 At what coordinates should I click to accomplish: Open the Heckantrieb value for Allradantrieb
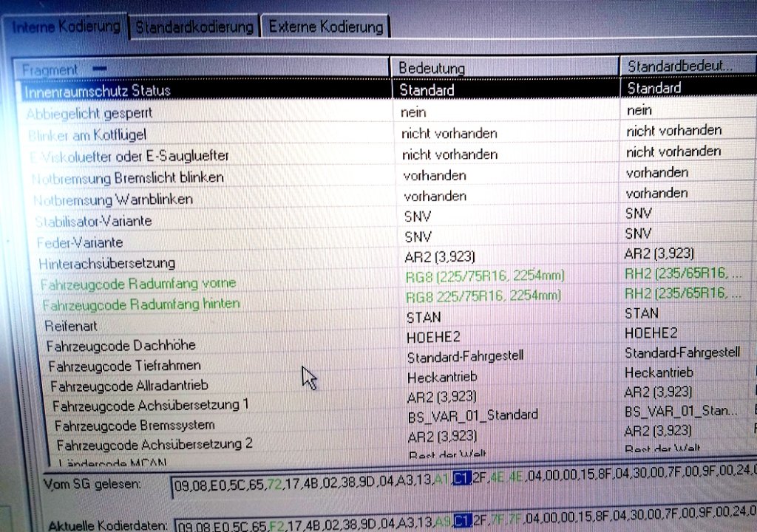coord(442,377)
